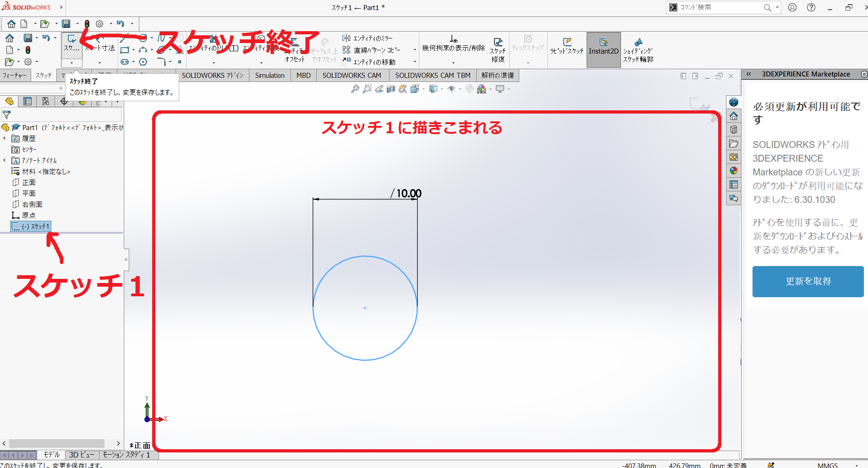
Task: Open the Apply Scene dropdown arrow
Action: [490, 89]
